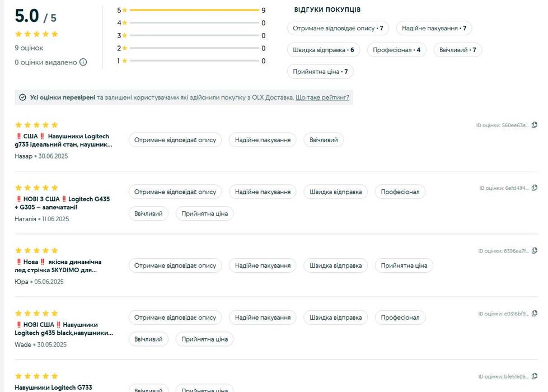Image resolution: width=548 pixels, height=392 pixels.
Task: Copy rating ID for Наталія's review
Action: 535,188
